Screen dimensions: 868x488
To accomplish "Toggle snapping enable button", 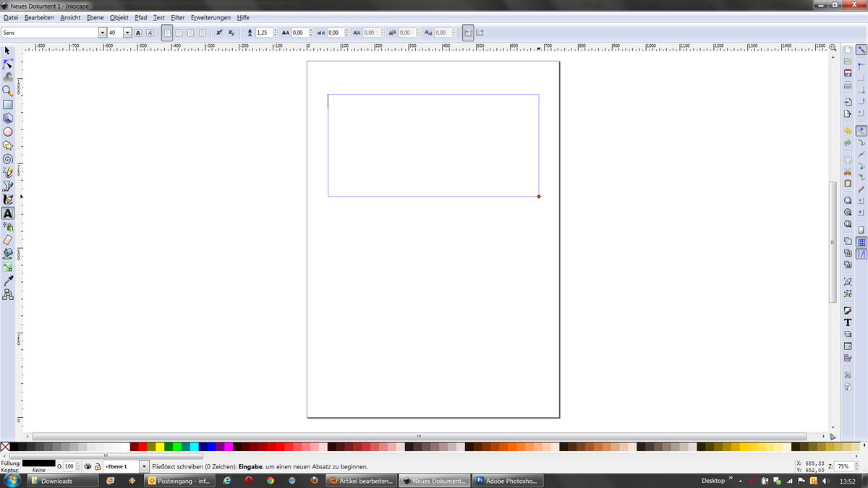I will tap(861, 50).
